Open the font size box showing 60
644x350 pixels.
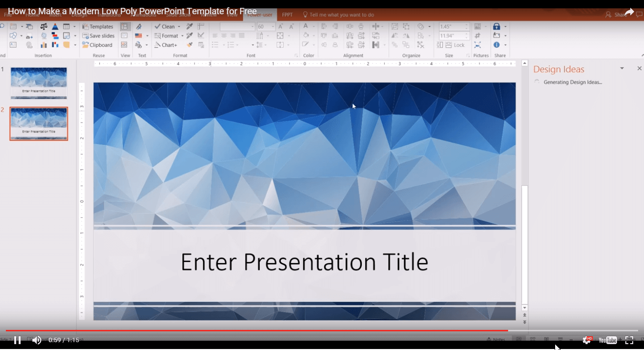click(x=266, y=27)
